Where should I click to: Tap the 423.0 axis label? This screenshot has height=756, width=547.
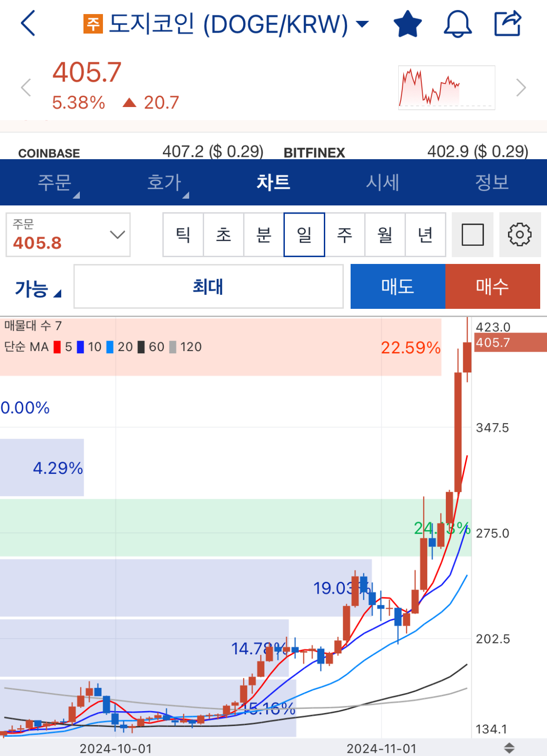click(x=493, y=327)
